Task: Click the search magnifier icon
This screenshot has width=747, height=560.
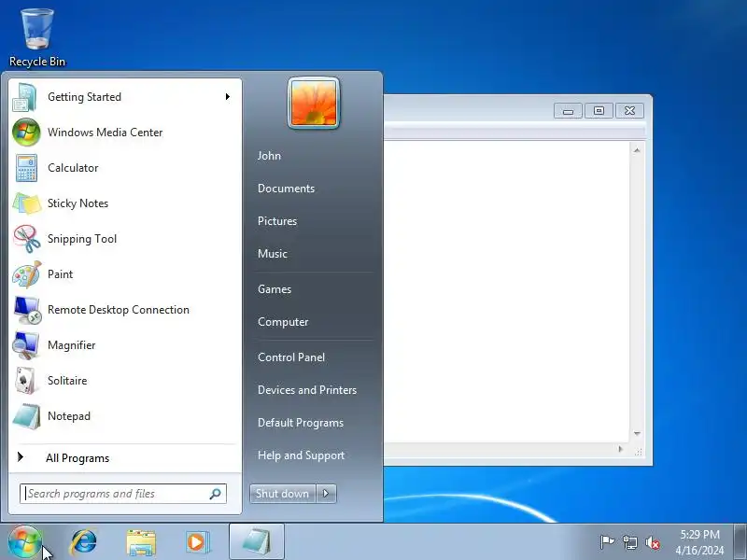Action: 216,494
